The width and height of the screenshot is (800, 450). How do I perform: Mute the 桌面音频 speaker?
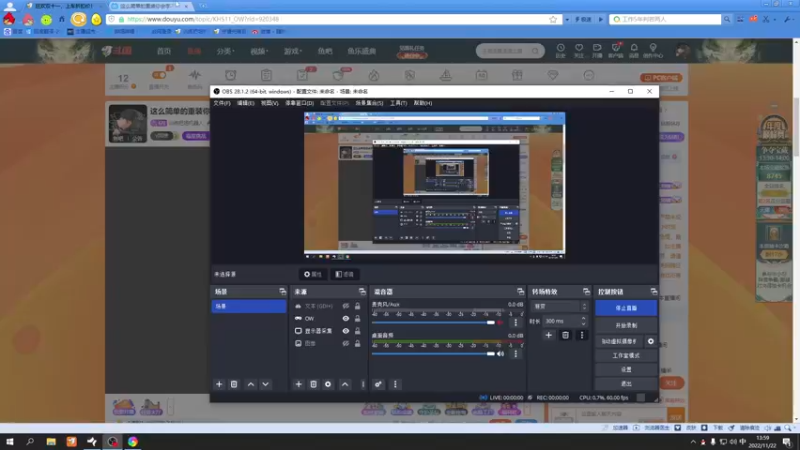pos(501,354)
